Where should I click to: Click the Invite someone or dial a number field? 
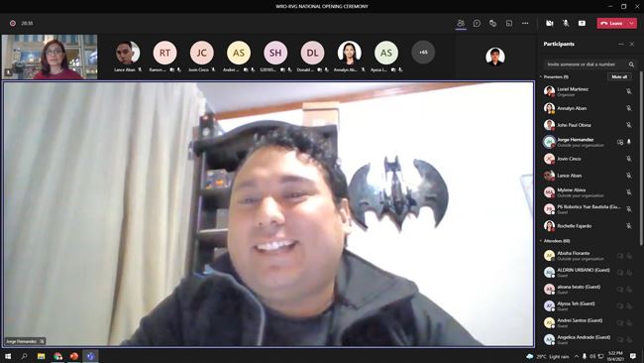point(586,64)
